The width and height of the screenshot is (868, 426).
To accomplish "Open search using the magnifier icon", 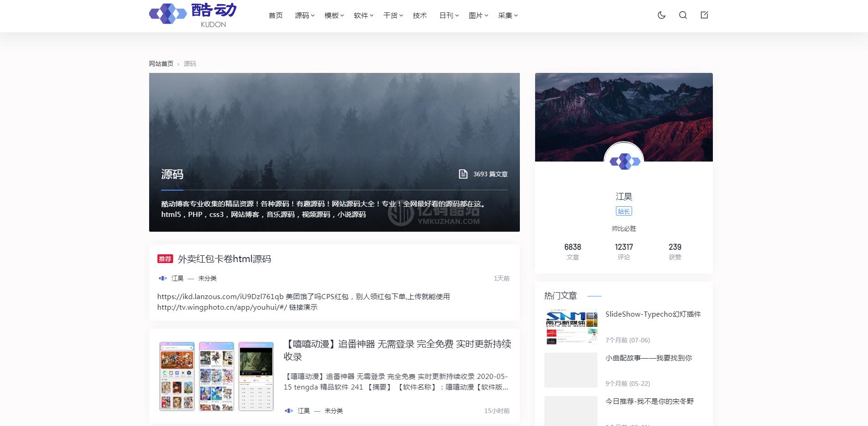I will pos(683,15).
